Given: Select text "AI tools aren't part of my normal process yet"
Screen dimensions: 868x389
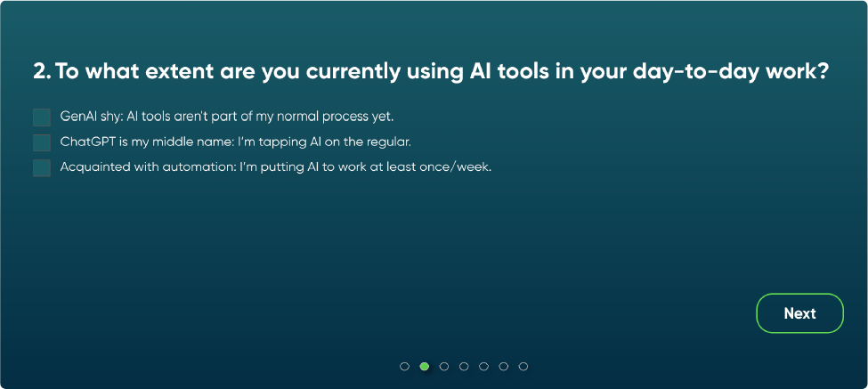Looking at the screenshot, I should point(260,117).
